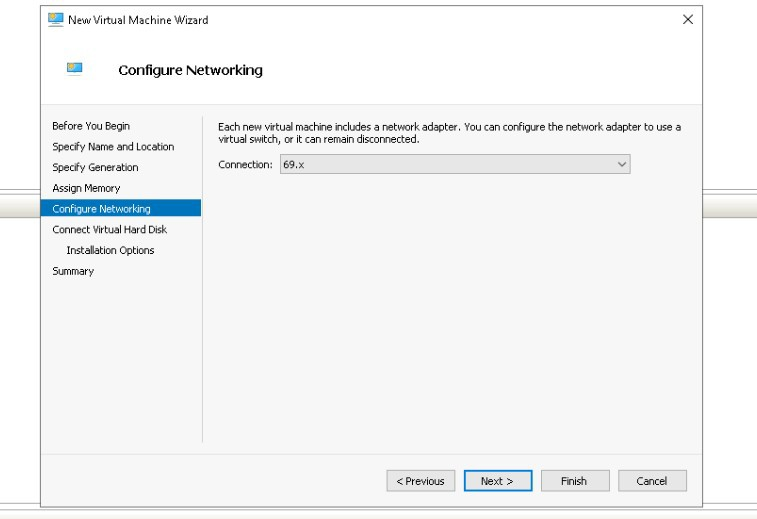Close the New Virtual Machine Wizard window
Viewport: 757px width, 519px height.
coord(687,20)
